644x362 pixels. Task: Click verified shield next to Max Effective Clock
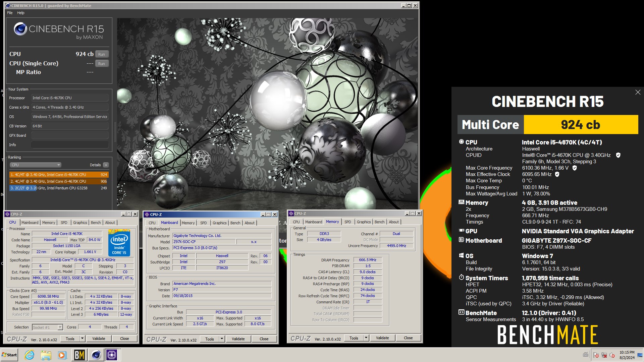tap(557, 174)
